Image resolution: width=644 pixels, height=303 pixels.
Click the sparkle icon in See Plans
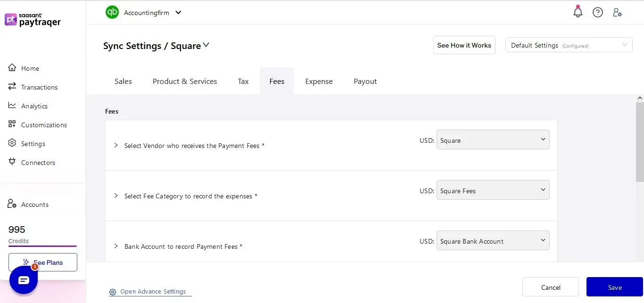pyautogui.click(x=26, y=262)
